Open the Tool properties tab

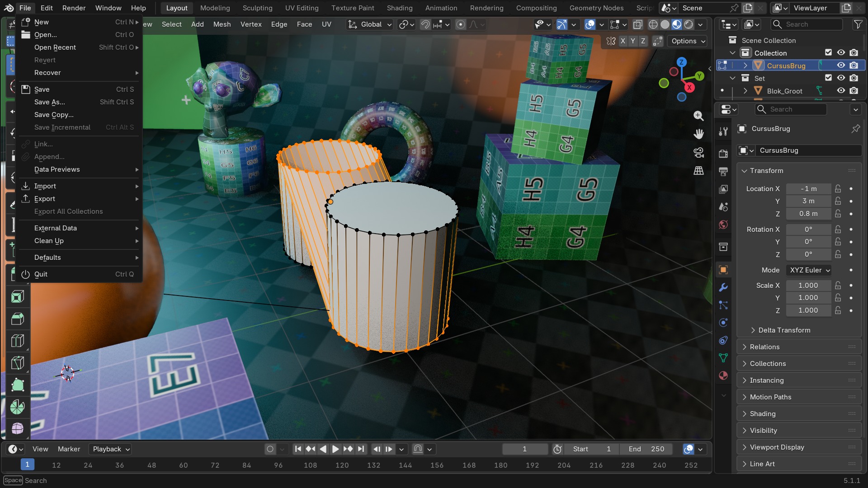pos(723,131)
